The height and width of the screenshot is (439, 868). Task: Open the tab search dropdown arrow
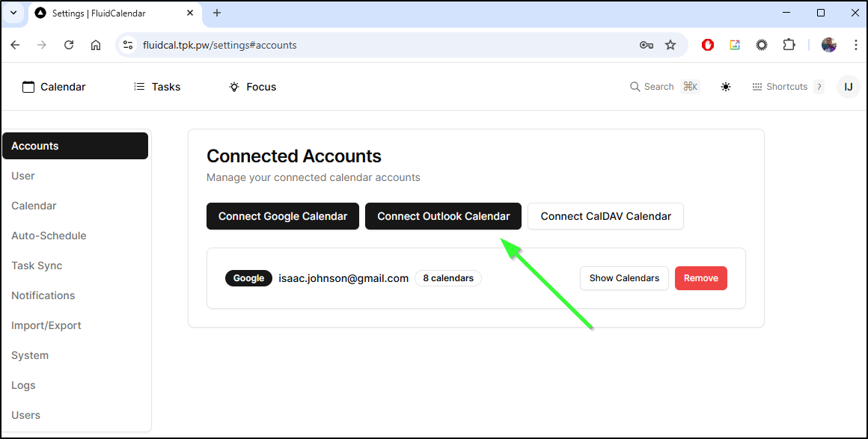[x=13, y=13]
